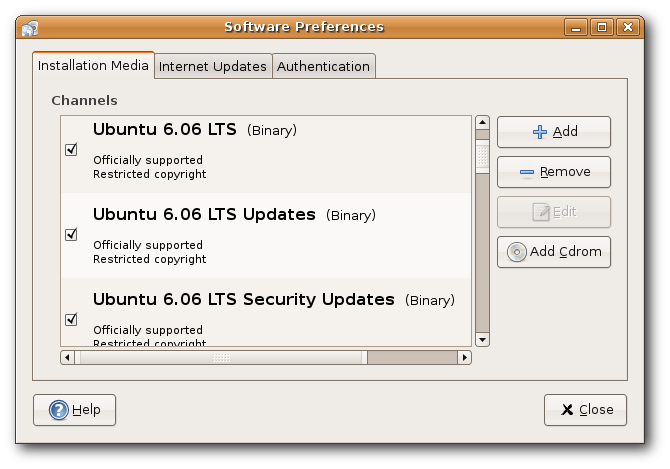Select the "Ubuntu 6.06 LTS" channel title
The width and height of the screenshot is (670, 469).
click(165, 129)
